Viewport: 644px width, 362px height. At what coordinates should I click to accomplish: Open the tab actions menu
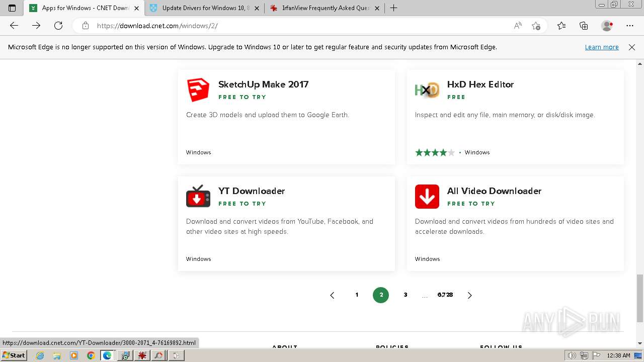click(x=12, y=8)
